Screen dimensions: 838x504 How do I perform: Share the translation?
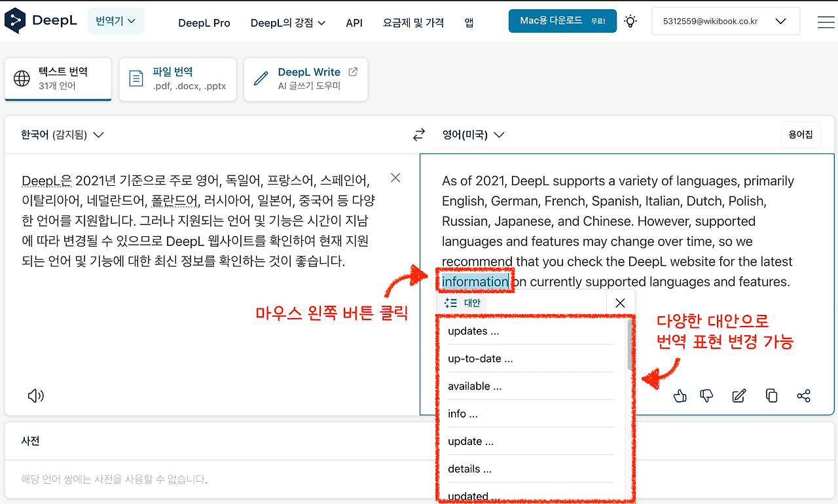pyautogui.click(x=804, y=395)
